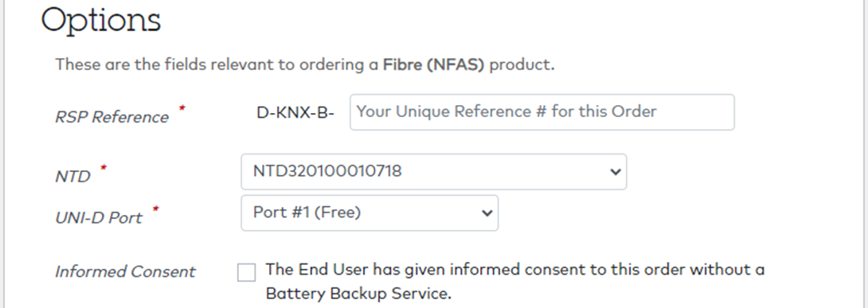Click the red required asterisk beside NTD
Image resolution: width=868 pixels, height=308 pixels.
[x=103, y=168]
